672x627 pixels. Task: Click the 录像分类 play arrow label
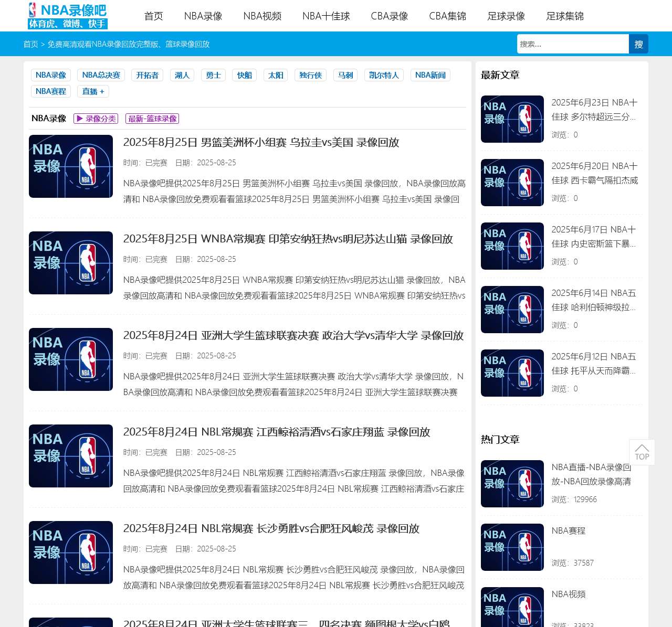point(95,119)
